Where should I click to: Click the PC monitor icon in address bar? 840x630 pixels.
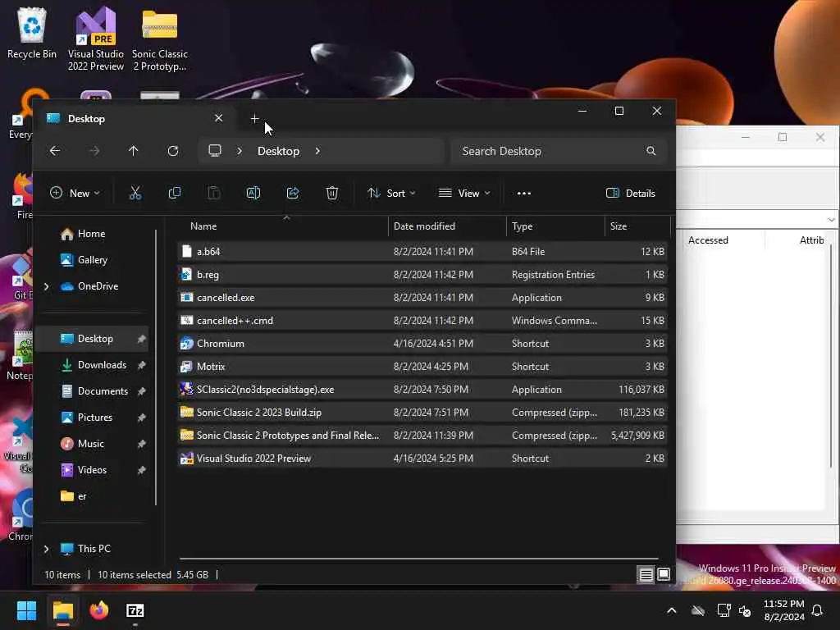point(215,151)
